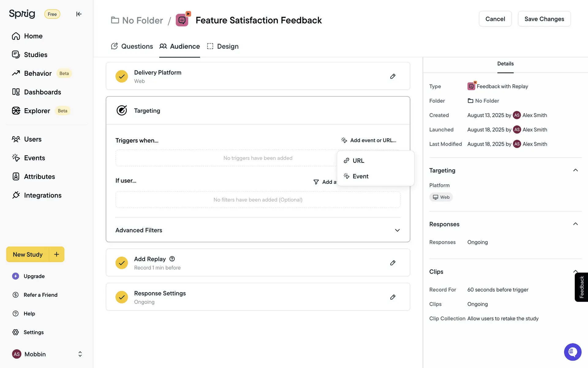Click the Cancel button
The height and width of the screenshot is (368, 588).
coord(495,19)
